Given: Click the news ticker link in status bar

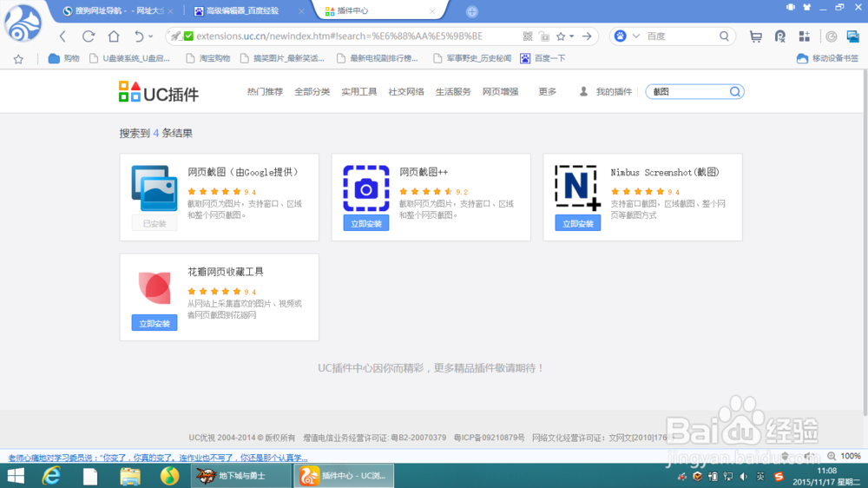Looking at the screenshot, I should coord(158,458).
